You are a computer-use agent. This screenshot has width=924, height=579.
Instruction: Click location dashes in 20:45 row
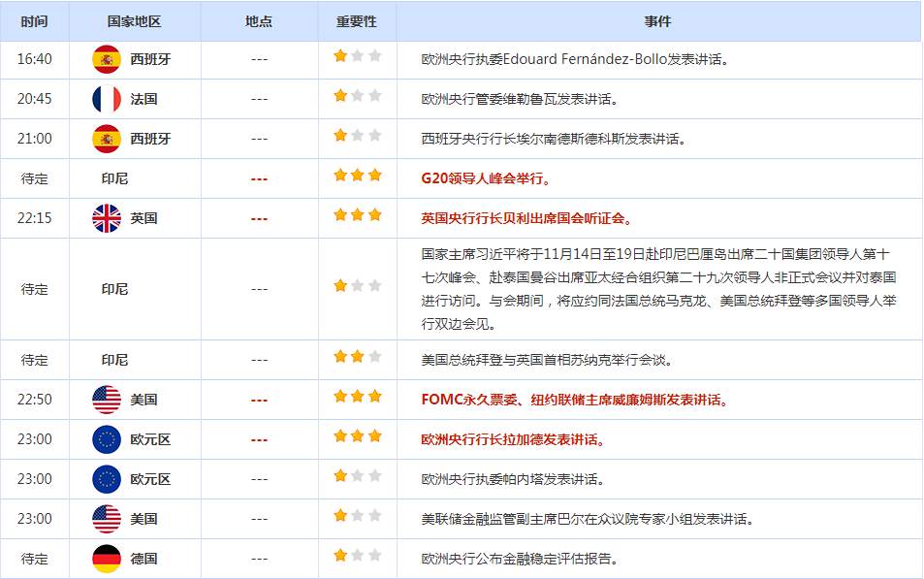coord(259,99)
